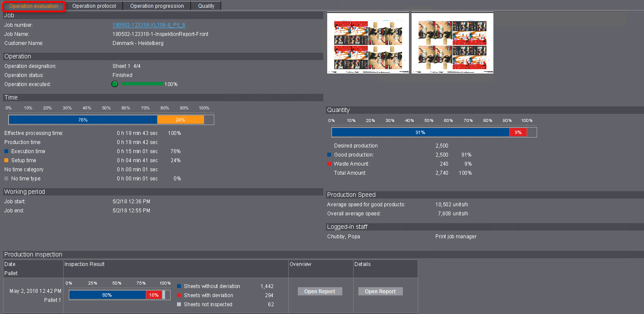The height and width of the screenshot is (314, 644).
Task: Open the Quality tab
Action: (206, 6)
